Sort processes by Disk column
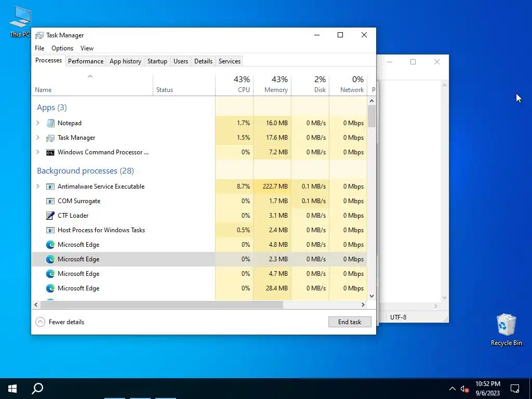The width and height of the screenshot is (532, 399). tap(310, 85)
